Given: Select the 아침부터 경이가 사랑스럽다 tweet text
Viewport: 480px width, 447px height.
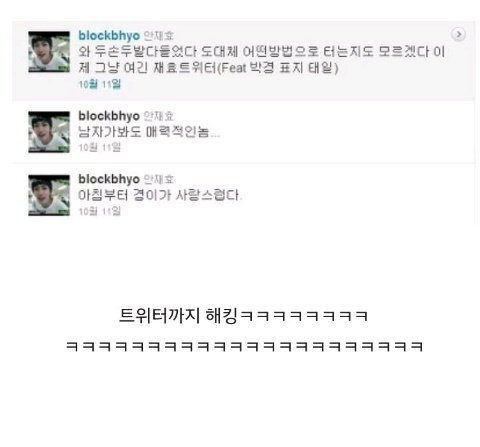Looking at the screenshot, I should [160, 195].
